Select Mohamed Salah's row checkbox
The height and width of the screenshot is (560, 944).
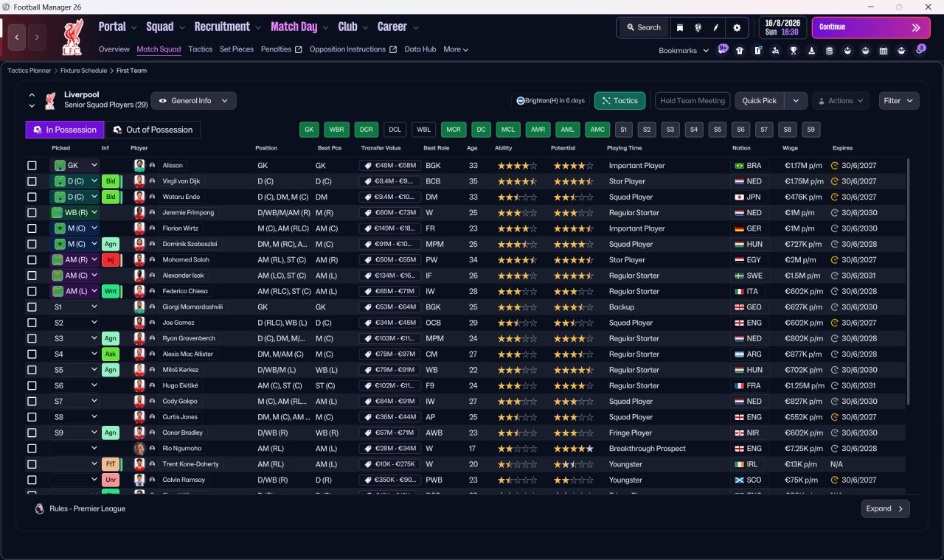coord(32,260)
